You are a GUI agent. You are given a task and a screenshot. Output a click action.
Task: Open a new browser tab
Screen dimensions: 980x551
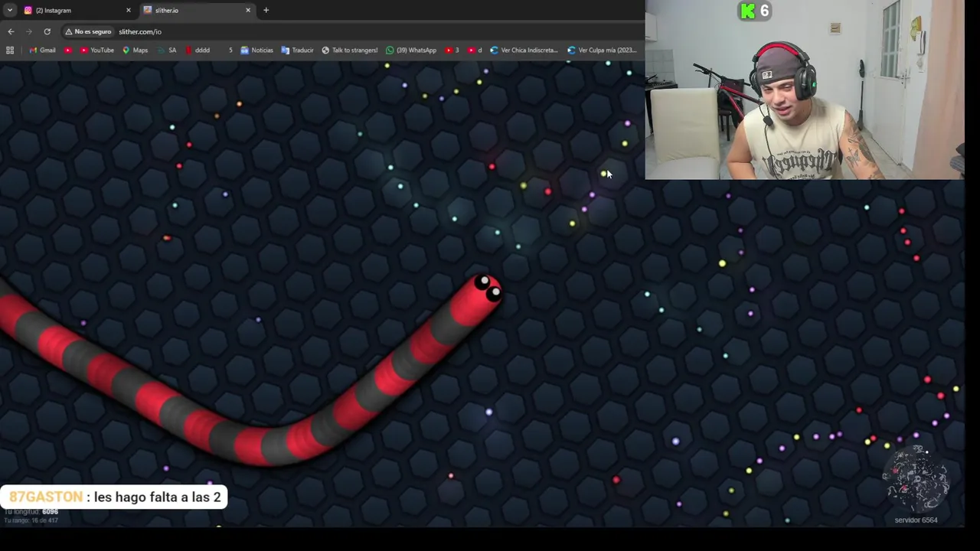coord(266,10)
